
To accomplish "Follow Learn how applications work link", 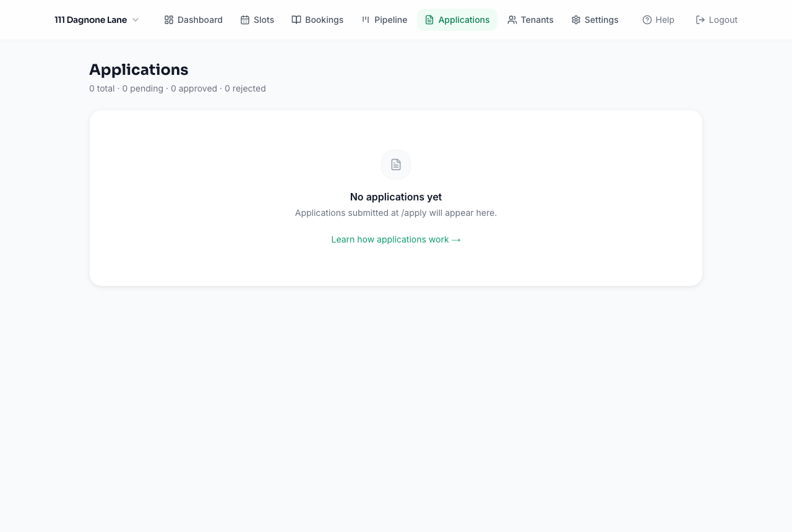I will pyautogui.click(x=396, y=239).
